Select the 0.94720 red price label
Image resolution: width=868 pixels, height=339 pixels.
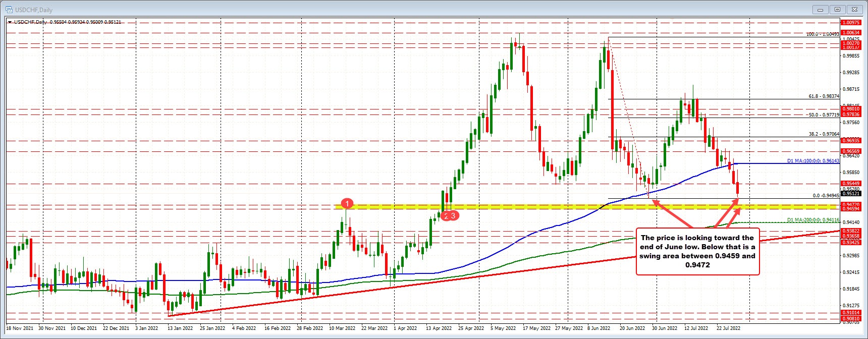tap(850, 205)
